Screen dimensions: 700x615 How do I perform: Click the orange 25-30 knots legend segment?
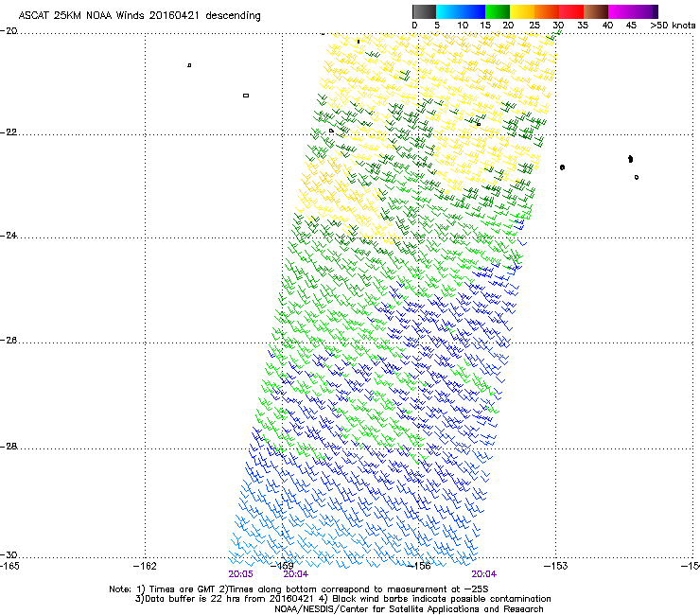pos(547,11)
